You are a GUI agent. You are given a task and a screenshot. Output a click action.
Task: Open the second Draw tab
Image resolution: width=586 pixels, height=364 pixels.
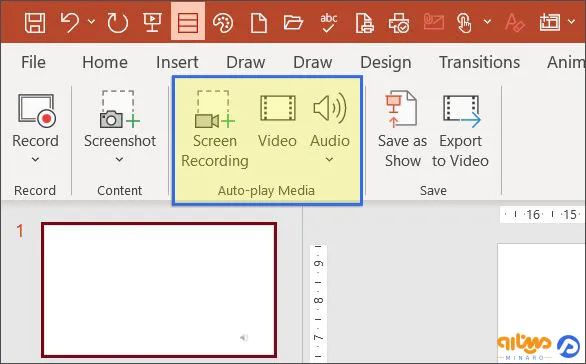pos(313,62)
